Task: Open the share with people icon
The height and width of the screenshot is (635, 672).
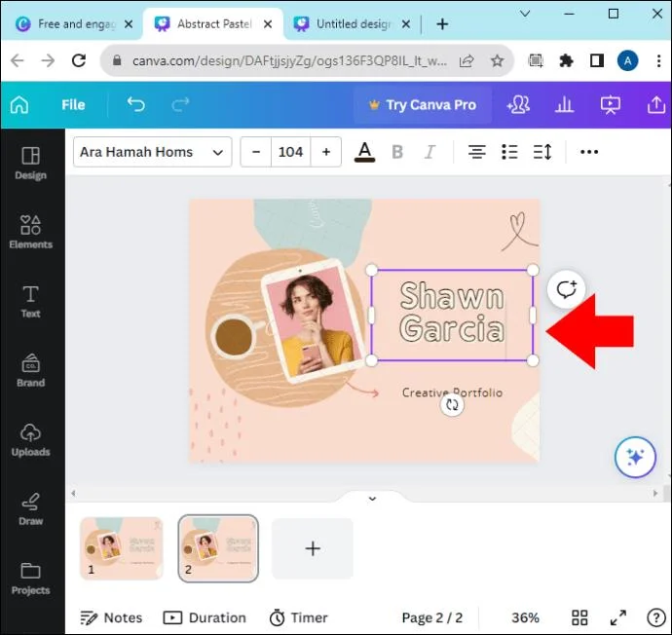Action: (518, 105)
